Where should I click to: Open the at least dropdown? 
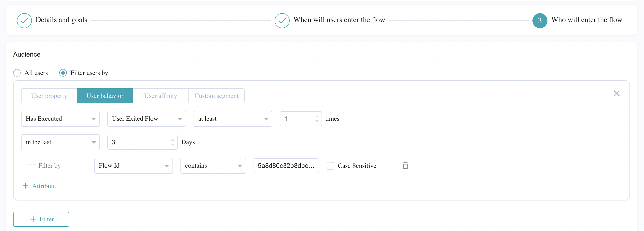233,119
